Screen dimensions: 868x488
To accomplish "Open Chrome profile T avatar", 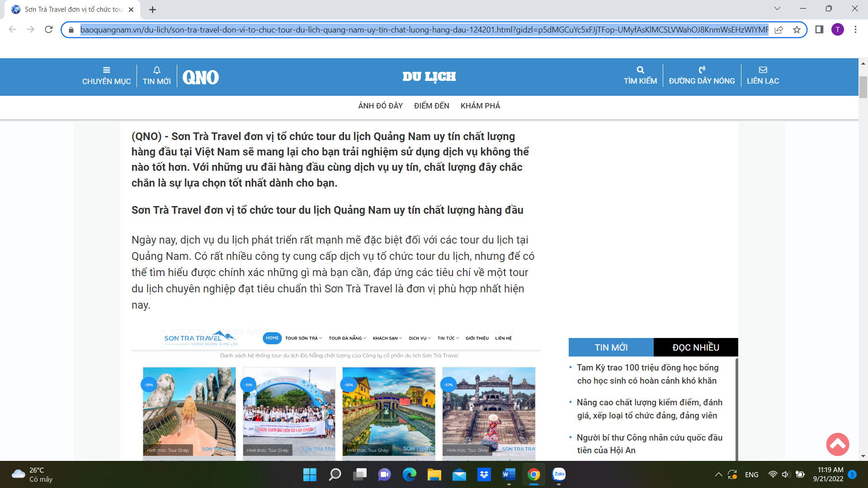I will (837, 29).
